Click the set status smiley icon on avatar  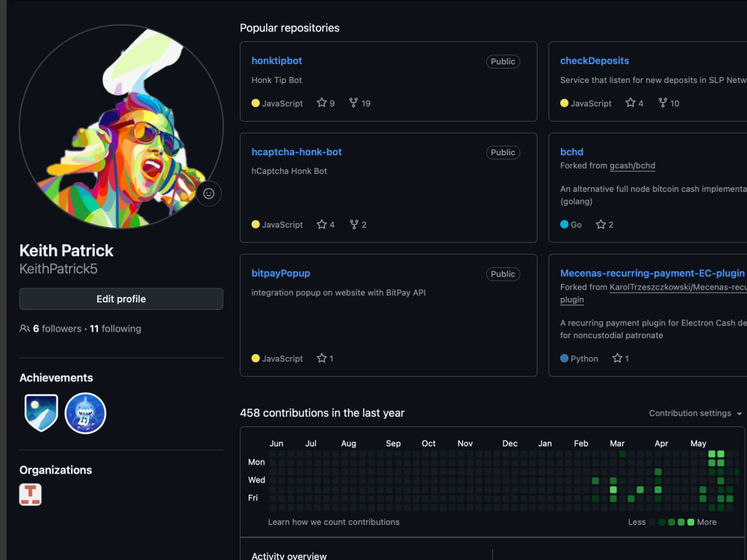(208, 193)
